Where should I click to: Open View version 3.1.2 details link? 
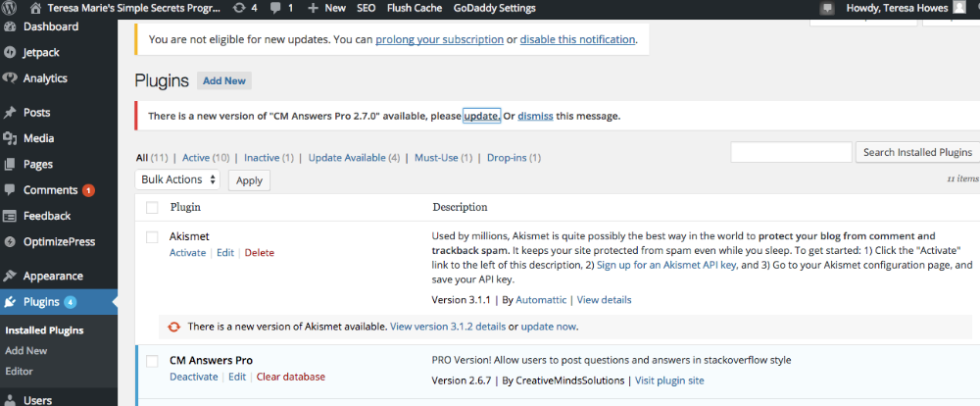(448, 327)
